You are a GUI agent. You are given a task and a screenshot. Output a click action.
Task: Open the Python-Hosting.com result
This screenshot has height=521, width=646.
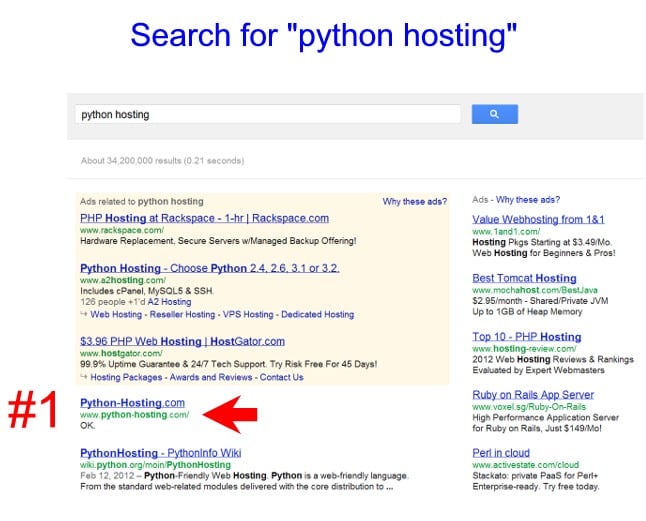click(132, 403)
